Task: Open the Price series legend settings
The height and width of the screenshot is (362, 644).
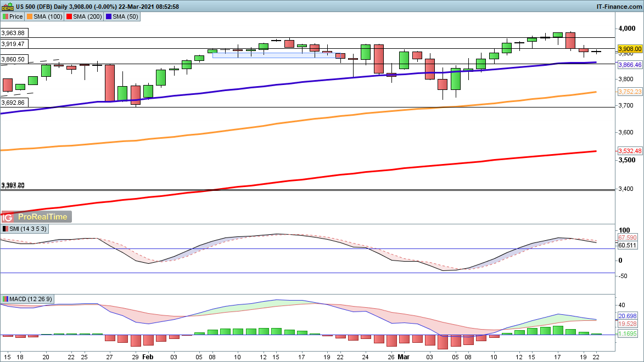Action: click(x=13, y=17)
